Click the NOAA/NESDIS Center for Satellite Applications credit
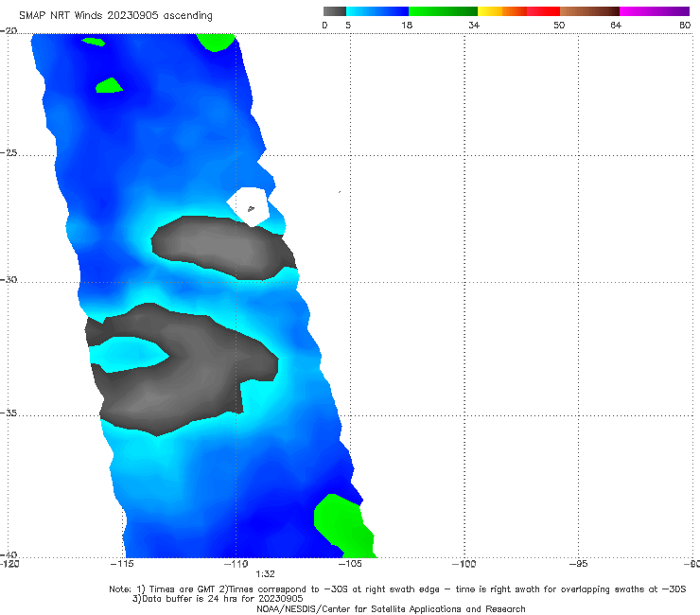The image size is (700, 615). (x=391, y=608)
